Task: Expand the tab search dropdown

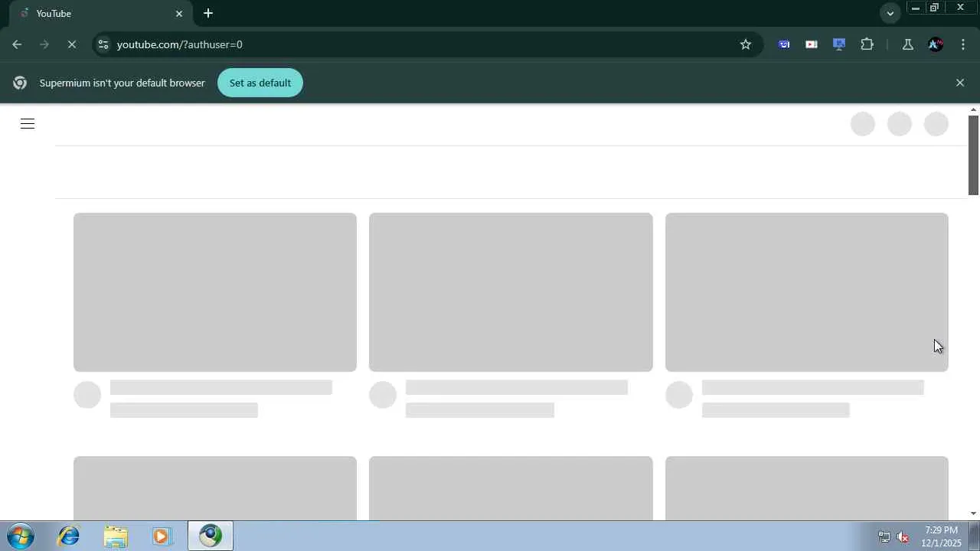Action: coord(890,13)
